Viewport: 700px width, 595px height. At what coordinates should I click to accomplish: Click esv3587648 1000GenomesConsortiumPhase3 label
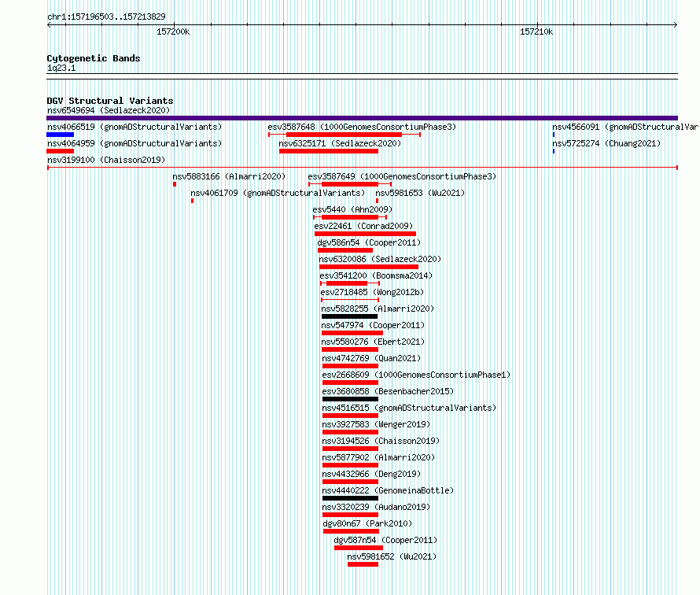(362, 127)
